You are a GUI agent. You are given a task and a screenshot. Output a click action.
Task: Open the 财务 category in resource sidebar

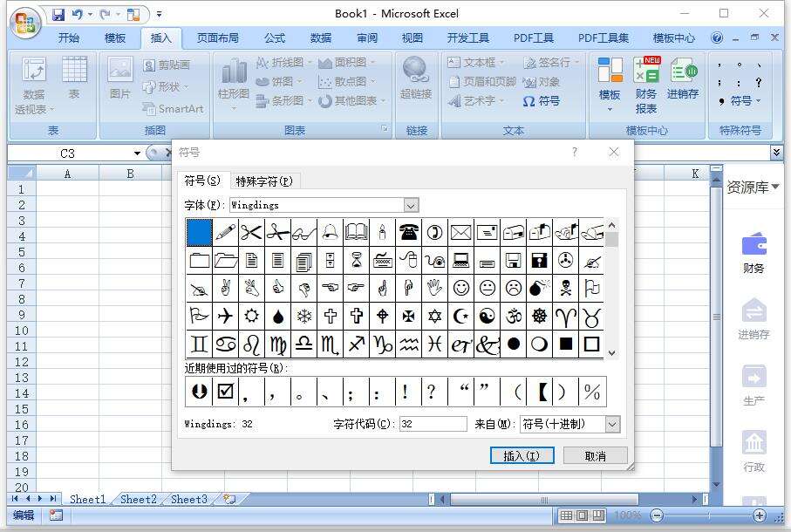(753, 253)
